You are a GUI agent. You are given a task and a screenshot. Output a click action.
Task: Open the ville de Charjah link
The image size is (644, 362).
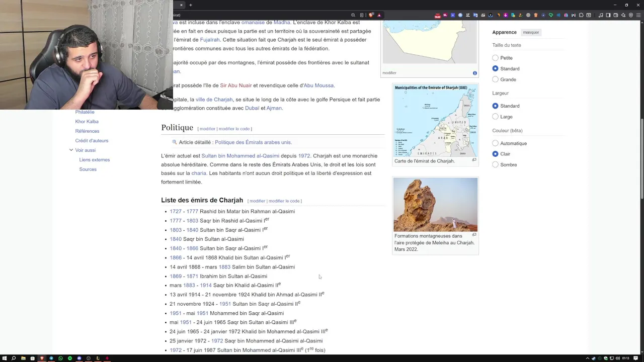point(214,100)
